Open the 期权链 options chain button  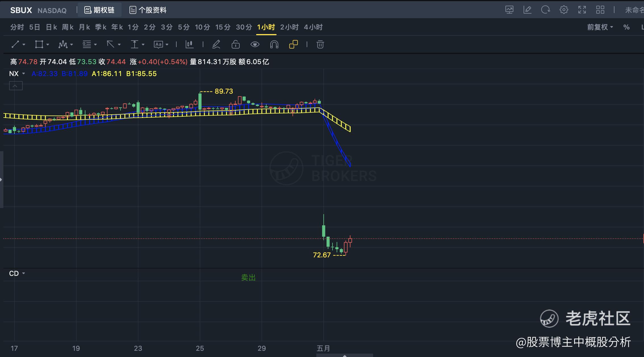pos(99,10)
